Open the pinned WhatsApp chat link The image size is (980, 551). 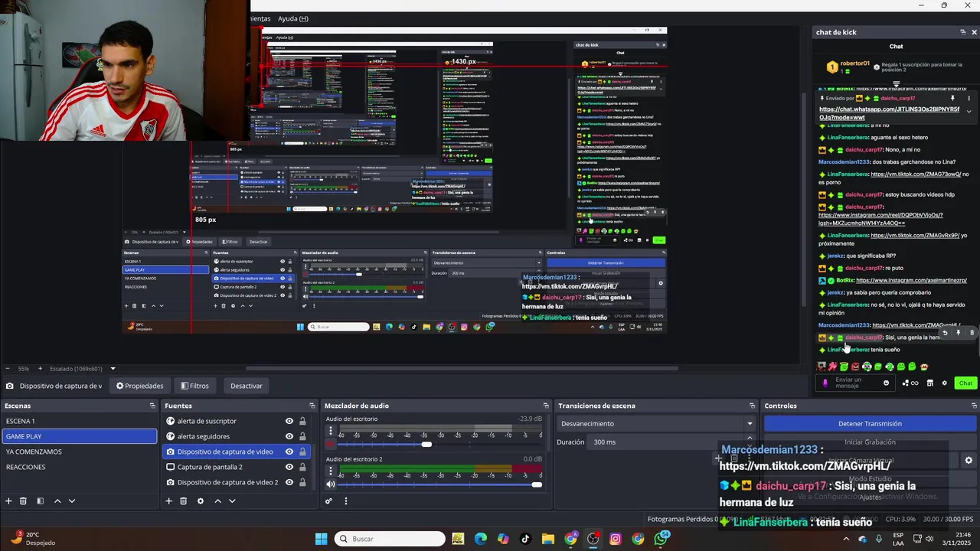889,113
